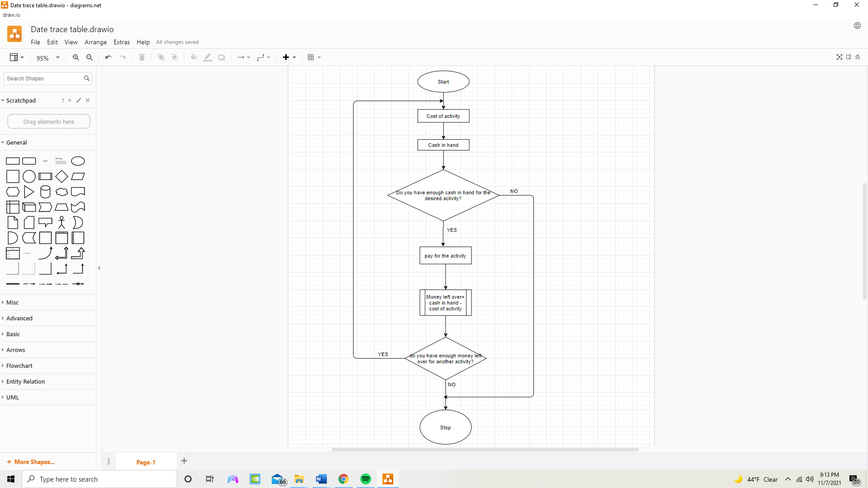Click the Fullscreen icon at top right
This screenshot has height=488, width=868.
point(840,57)
